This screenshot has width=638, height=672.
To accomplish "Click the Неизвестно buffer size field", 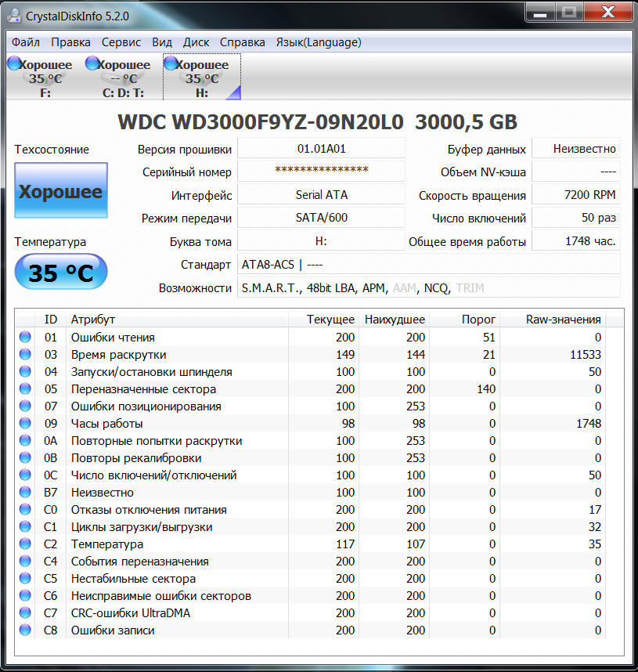I will pyautogui.click(x=576, y=148).
